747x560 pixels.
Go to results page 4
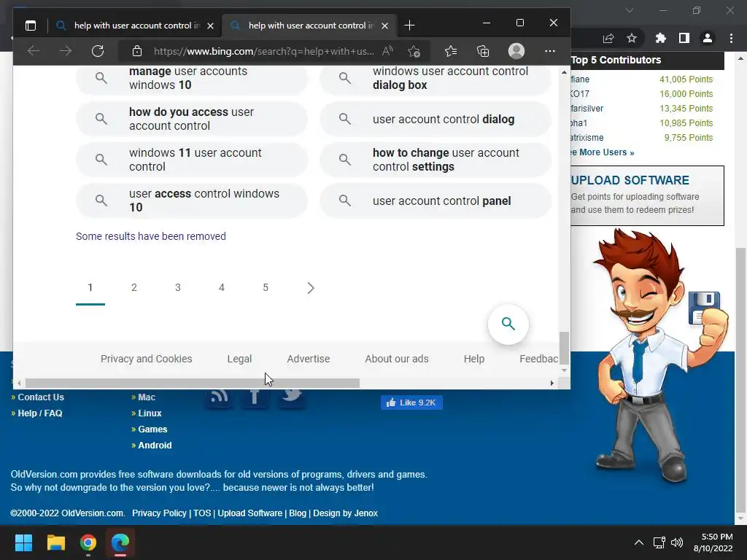coord(222,287)
